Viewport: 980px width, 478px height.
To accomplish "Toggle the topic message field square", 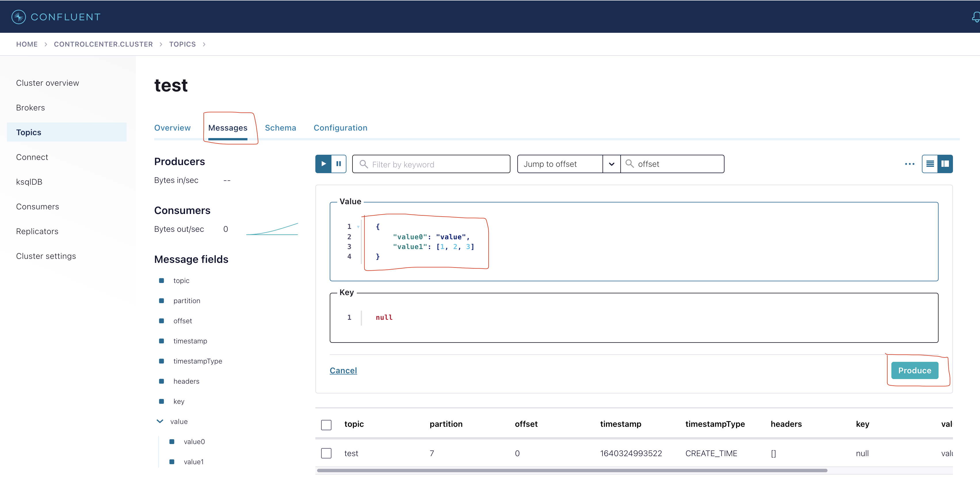I will tap(161, 281).
